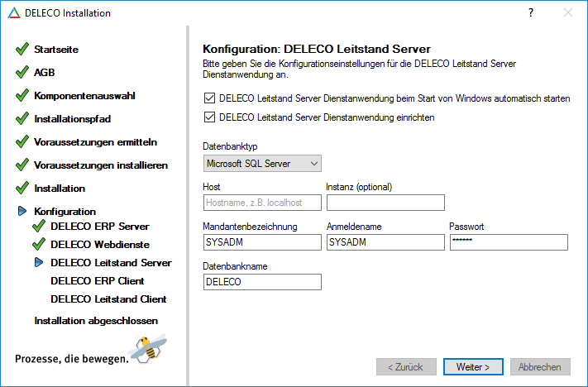This screenshot has width=588, height=387.
Task: Click the DELECO triangle logo in title bar
Action: [14, 13]
